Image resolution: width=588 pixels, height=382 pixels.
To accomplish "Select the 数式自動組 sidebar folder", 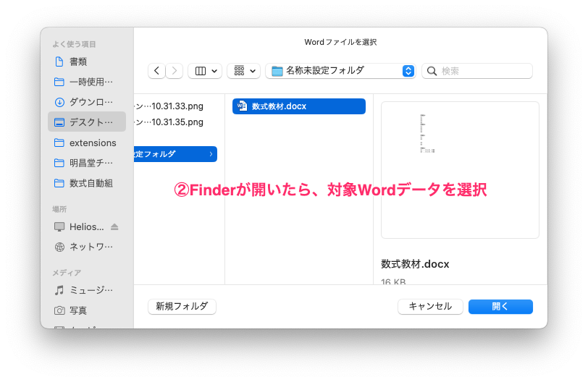I will point(91,183).
